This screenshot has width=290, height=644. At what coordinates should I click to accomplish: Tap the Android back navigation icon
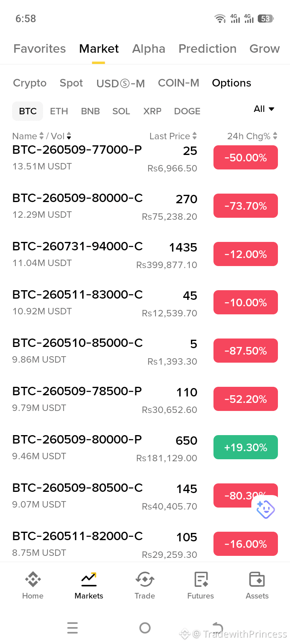(217, 627)
